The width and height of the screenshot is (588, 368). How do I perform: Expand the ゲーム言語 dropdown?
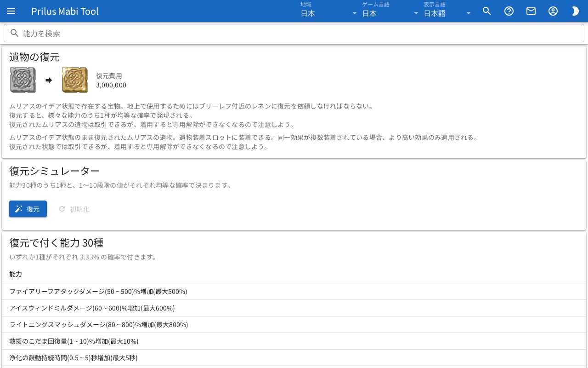pyautogui.click(x=390, y=11)
